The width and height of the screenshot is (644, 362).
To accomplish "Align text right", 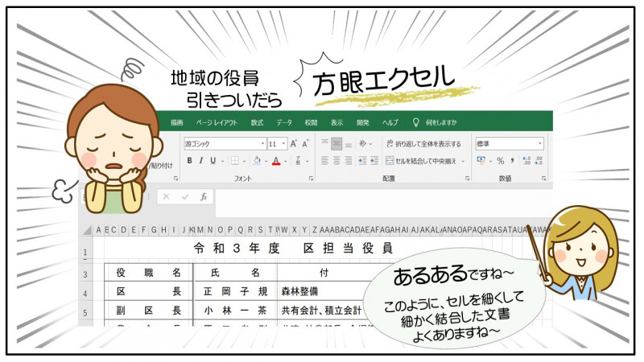I will coord(349,161).
